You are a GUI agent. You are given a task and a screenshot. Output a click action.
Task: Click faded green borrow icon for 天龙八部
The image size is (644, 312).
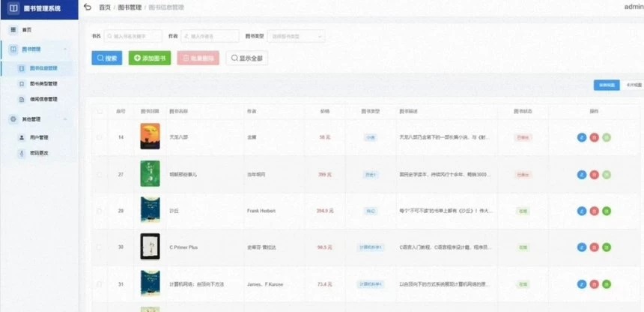click(607, 137)
